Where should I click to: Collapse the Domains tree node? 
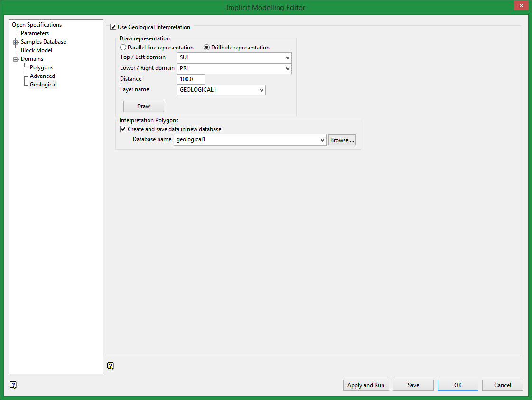pos(15,59)
